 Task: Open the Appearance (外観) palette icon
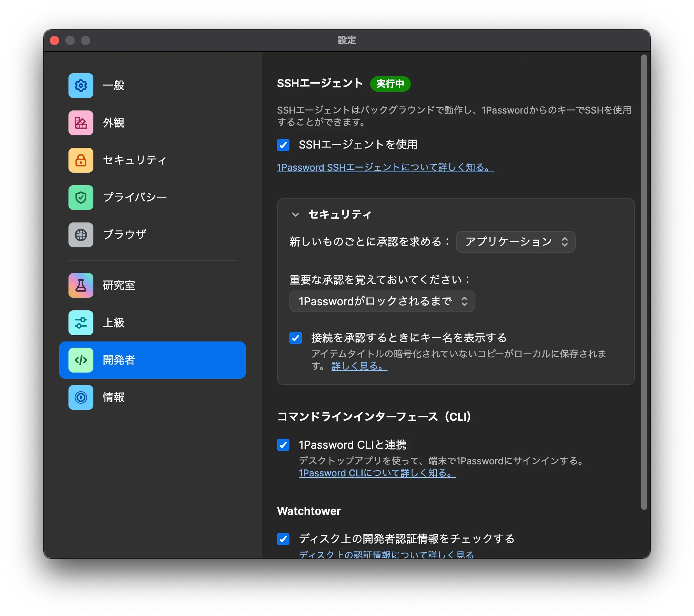pyautogui.click(x=81, y=123)
